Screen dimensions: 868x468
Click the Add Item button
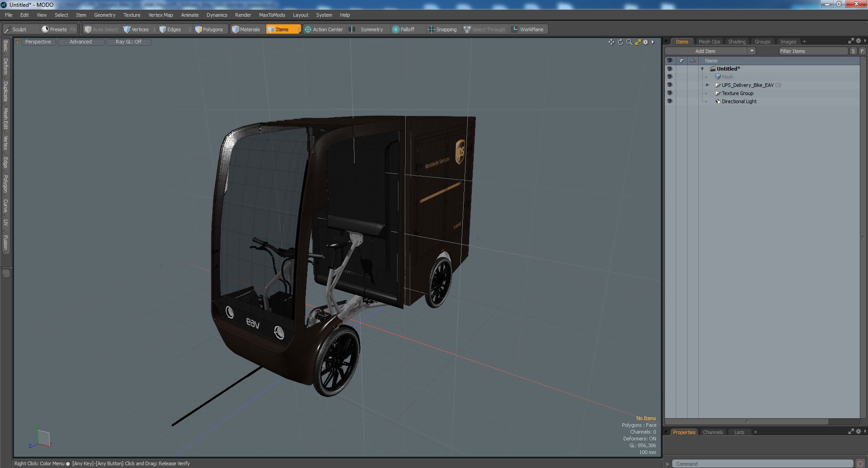(706, 51)
